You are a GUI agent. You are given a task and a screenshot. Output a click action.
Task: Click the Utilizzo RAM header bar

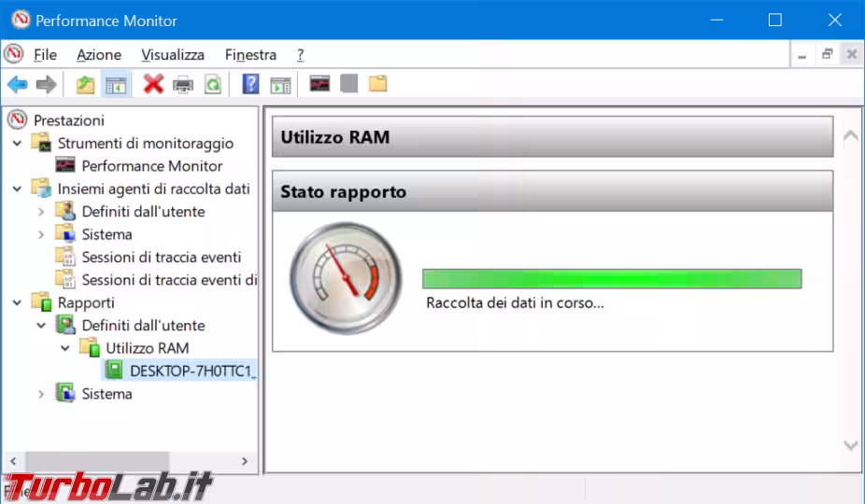(x=552, y=136)
